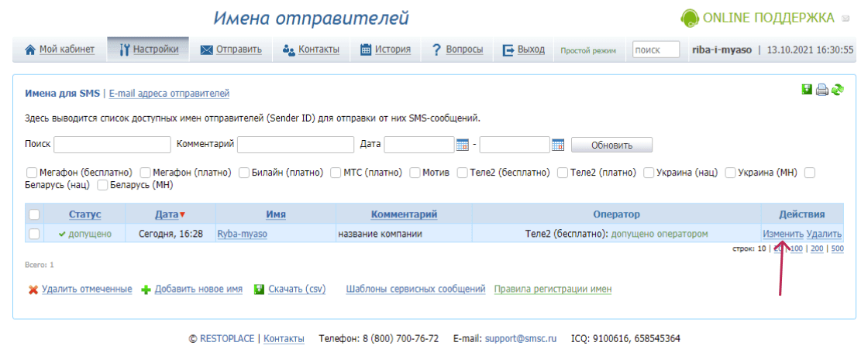868x356 pixels.
Task: Sort table by Статус column header
Action: [x=84, y=214]
